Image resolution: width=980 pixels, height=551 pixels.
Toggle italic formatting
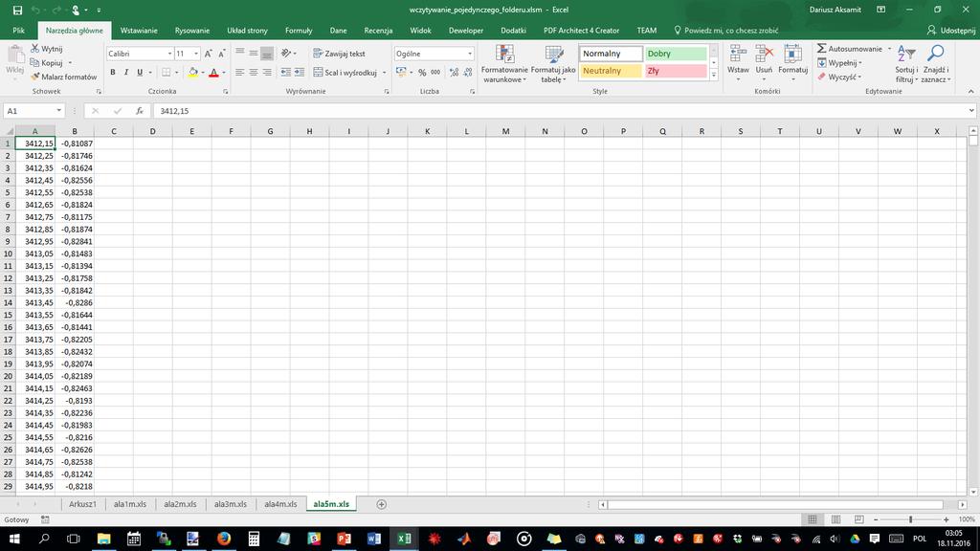126,73
